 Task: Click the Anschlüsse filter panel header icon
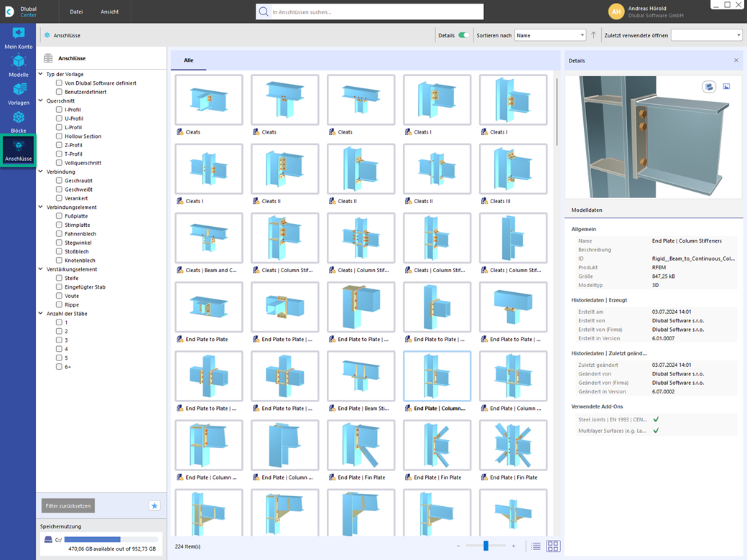tap(48, 58)
